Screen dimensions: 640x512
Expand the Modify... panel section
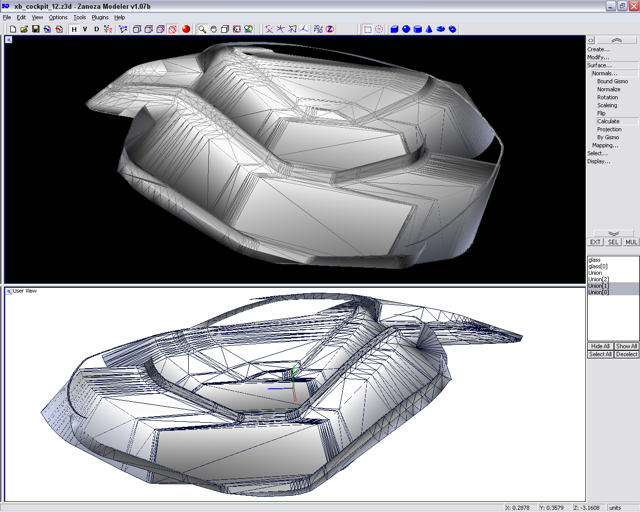click(598, 57)
